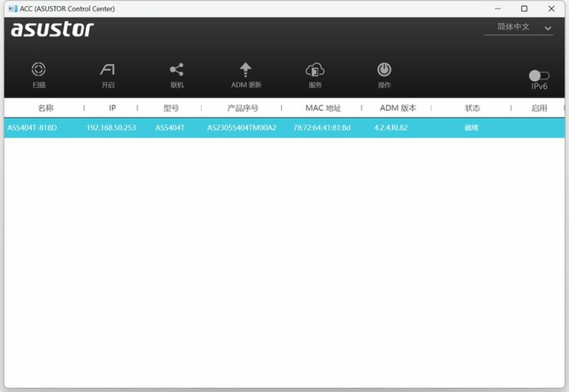Image resolution: width=569 pixels, height=392 pixels.
Task: Click the 联机 connect share icon
Action: (176, 69)
